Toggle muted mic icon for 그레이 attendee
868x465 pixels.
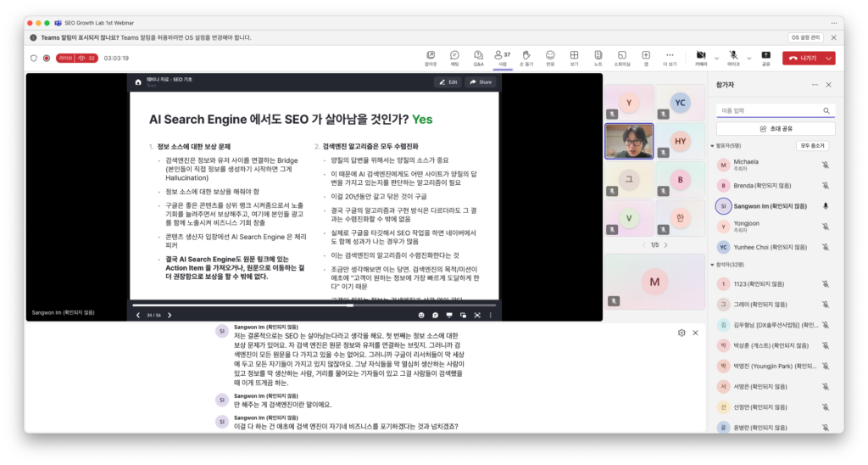tap(826, 305)
